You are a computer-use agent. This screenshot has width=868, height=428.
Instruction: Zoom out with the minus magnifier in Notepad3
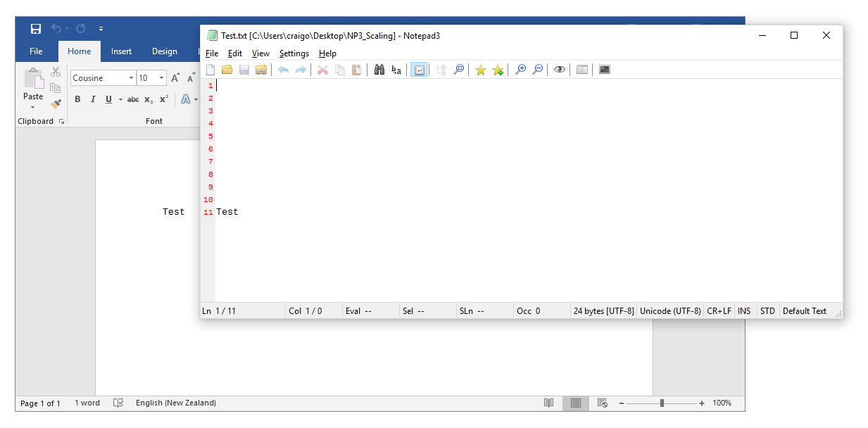coord(537,70)
